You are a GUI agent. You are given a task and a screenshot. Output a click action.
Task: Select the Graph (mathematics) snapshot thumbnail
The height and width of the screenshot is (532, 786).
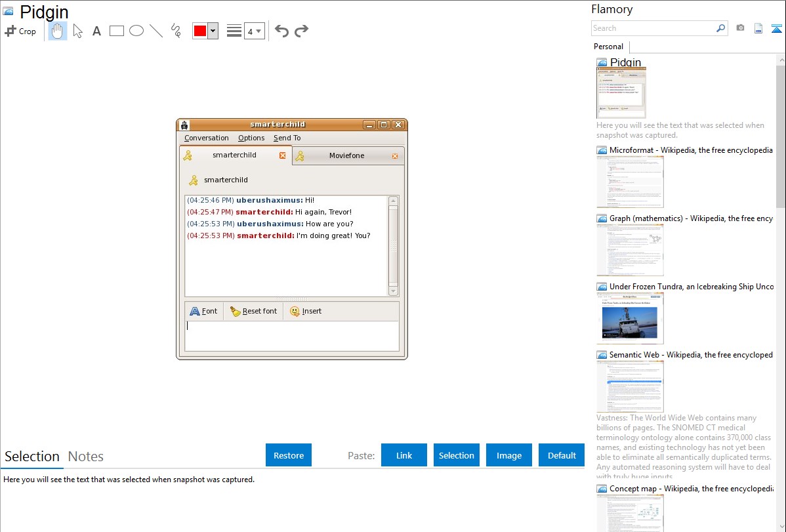[630, 250]
